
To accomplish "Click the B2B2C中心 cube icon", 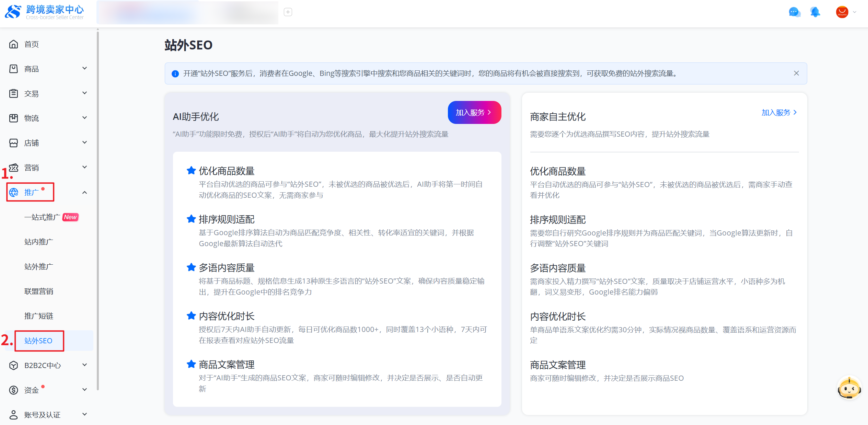I will pos(13,365).
